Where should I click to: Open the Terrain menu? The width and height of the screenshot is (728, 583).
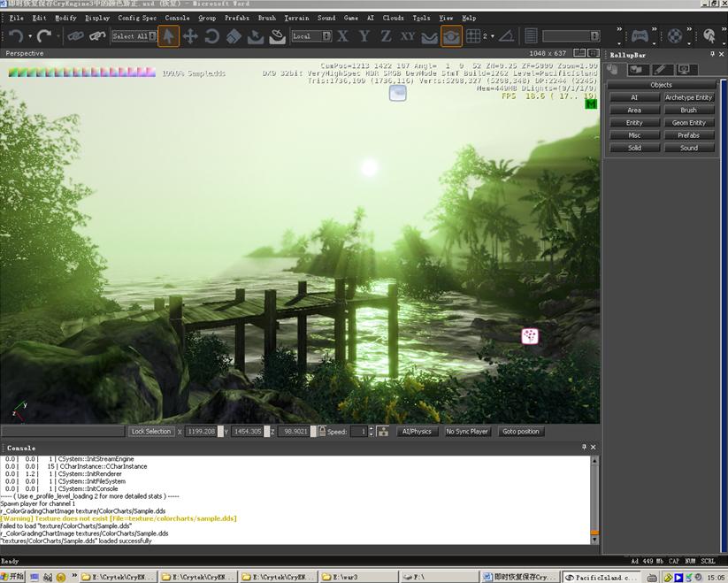[296, 18]
